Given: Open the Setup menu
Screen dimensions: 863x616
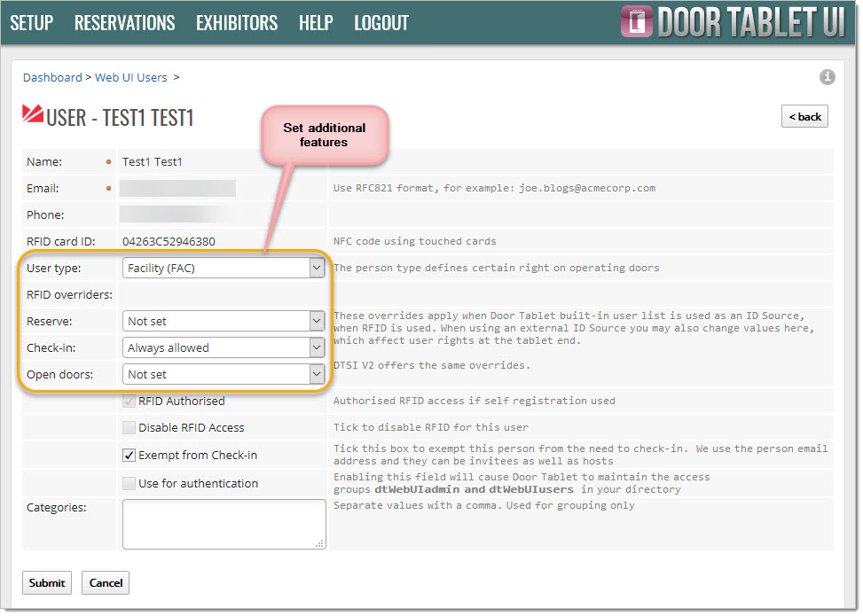Looking at the screenshot, I should click(32, 23).
